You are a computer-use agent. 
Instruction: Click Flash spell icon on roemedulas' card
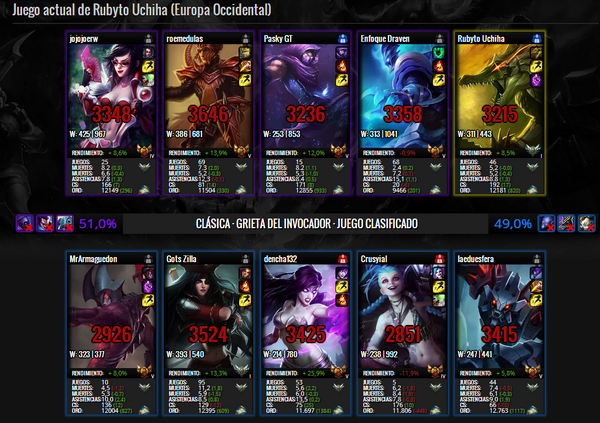(245, 80)
